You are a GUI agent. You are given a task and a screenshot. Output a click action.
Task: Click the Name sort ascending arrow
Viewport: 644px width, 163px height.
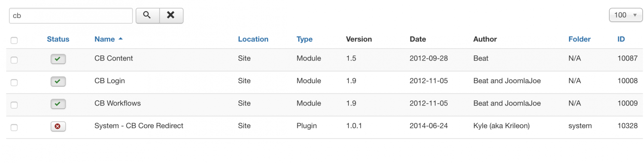(x=121, y=39)
